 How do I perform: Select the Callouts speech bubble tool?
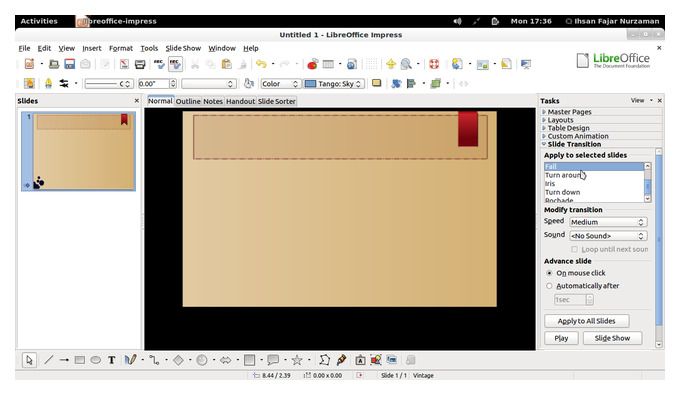pos(273,360)
